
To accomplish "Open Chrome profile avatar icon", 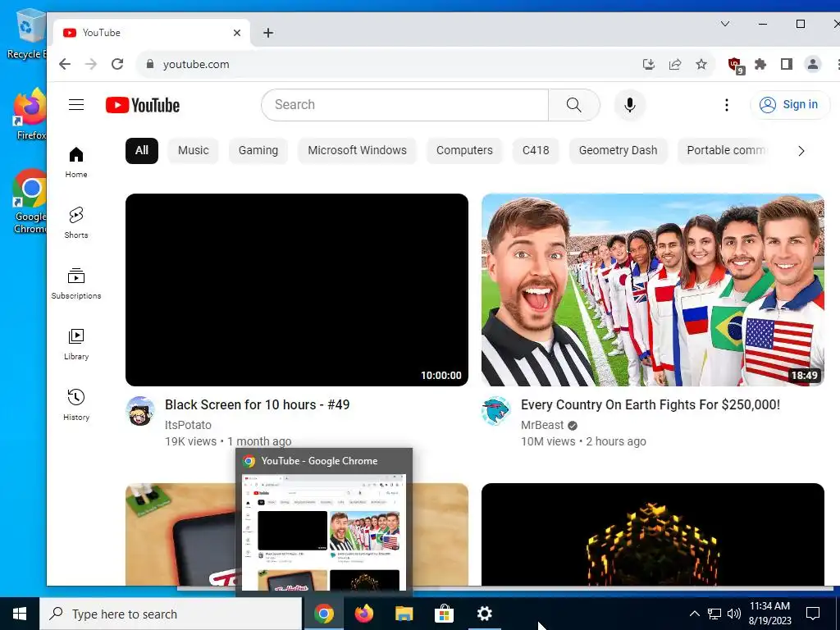I will 813,64.
